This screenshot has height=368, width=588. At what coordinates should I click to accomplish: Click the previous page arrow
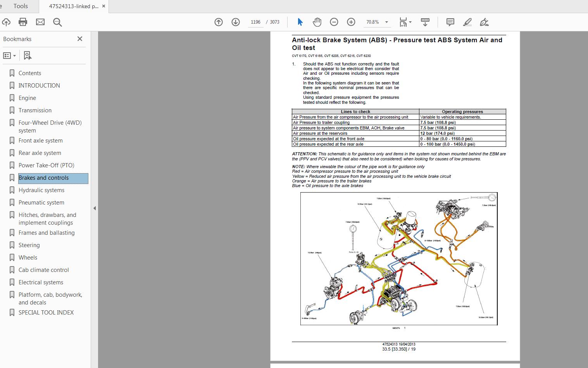pos(218,22)
